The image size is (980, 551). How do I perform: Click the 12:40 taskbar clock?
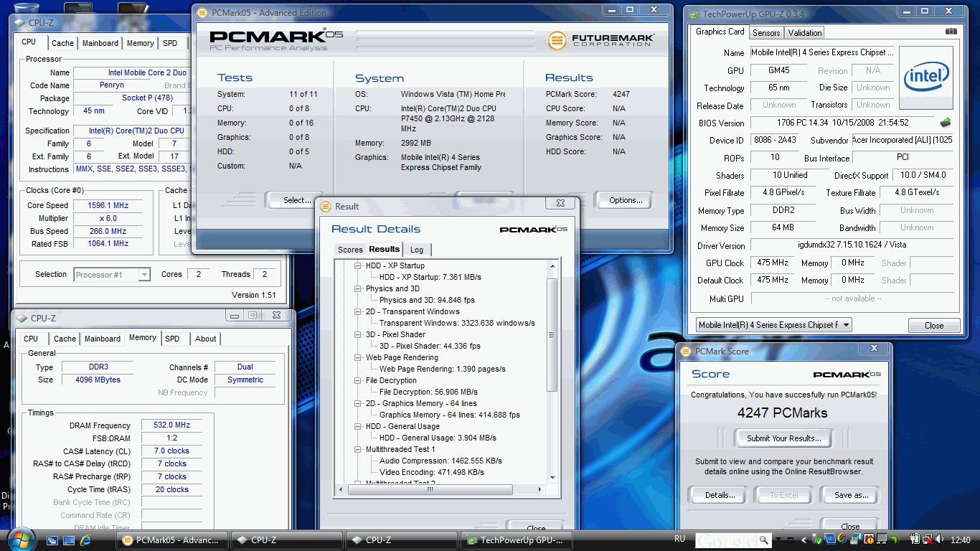[961, 540]
